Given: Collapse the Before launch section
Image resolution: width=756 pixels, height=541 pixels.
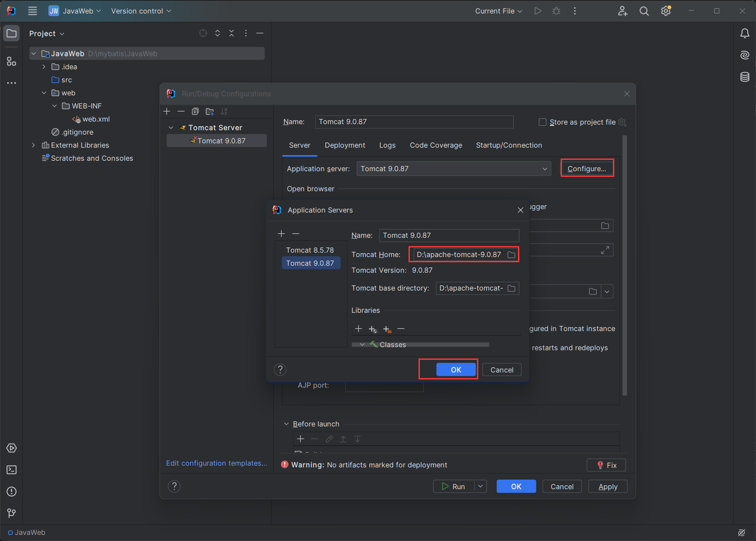Looking at the screenshot, I should point(286,424).
